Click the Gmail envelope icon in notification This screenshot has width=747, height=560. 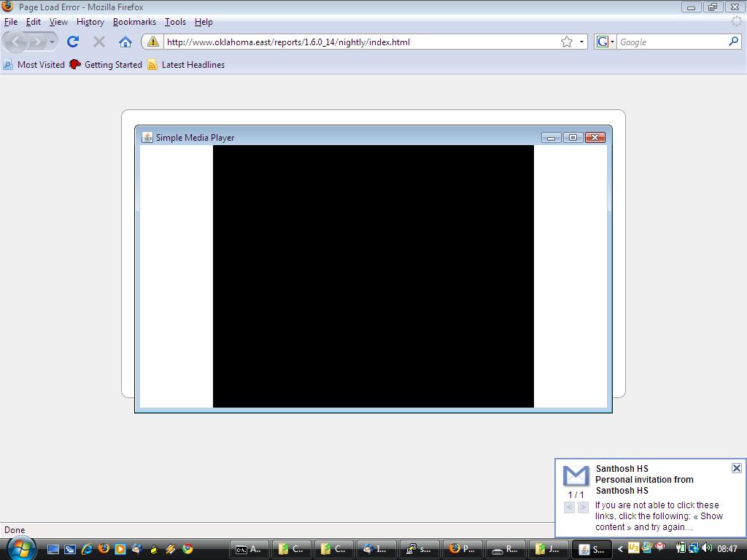[576, 475]
